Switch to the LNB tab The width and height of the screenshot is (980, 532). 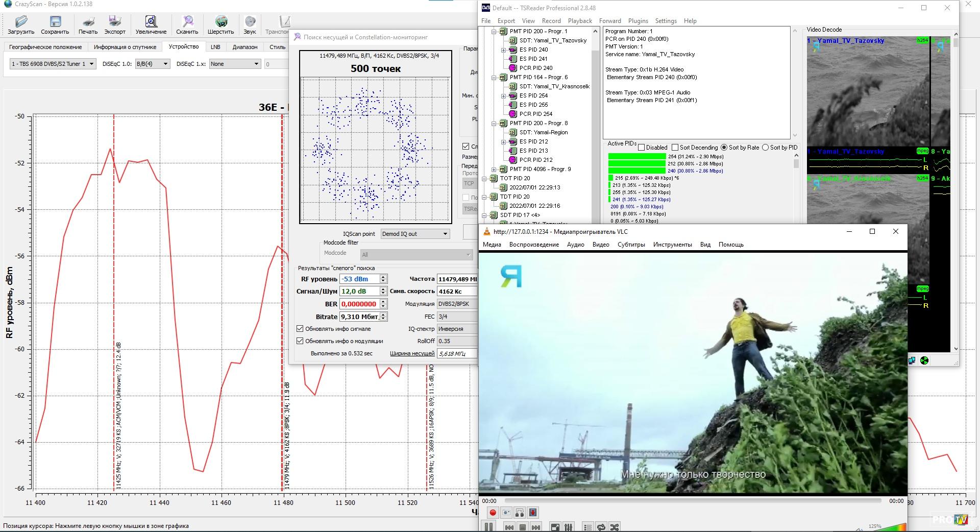215,47
